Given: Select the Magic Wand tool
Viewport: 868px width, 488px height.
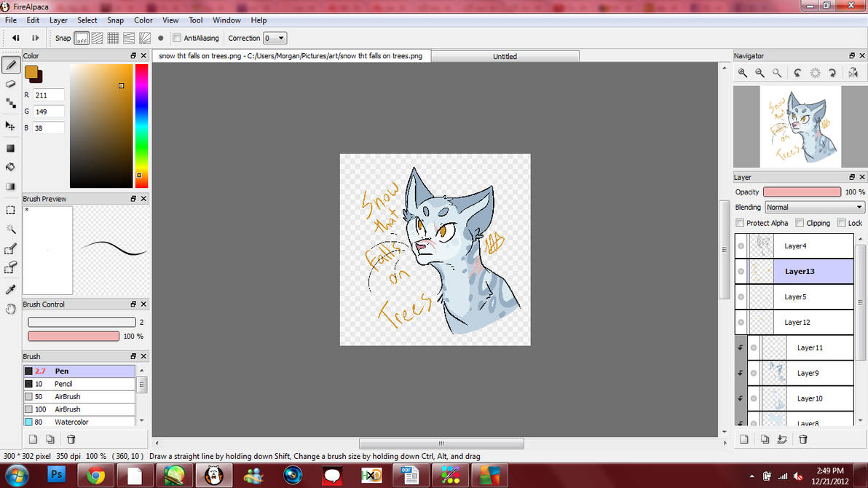Looking at the screenshot, I should (x=10, y=229).
